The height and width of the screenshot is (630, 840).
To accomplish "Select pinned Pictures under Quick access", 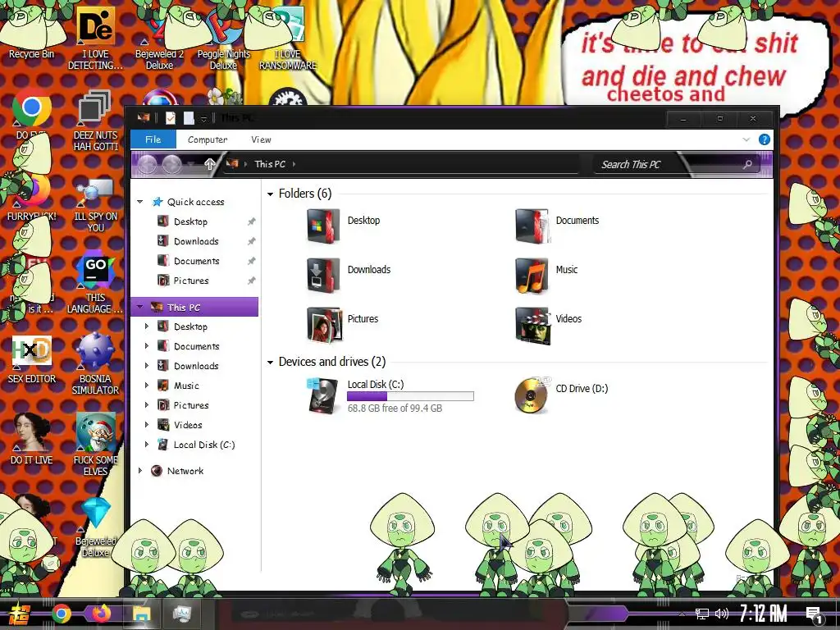I will pyautogui.click(x=190, y=281).
